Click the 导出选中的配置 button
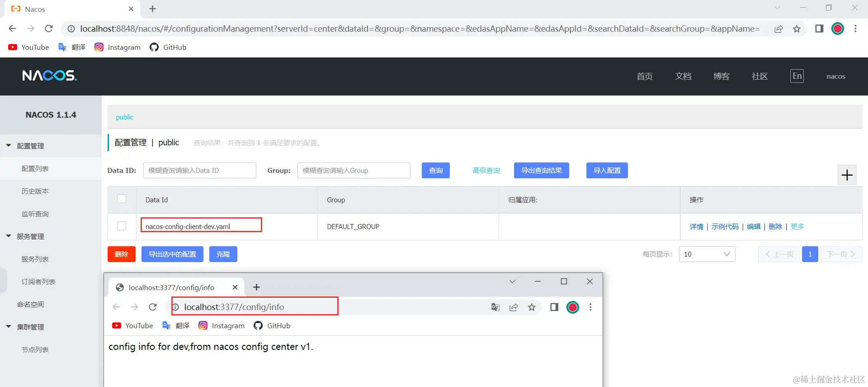 pos(172,254)
